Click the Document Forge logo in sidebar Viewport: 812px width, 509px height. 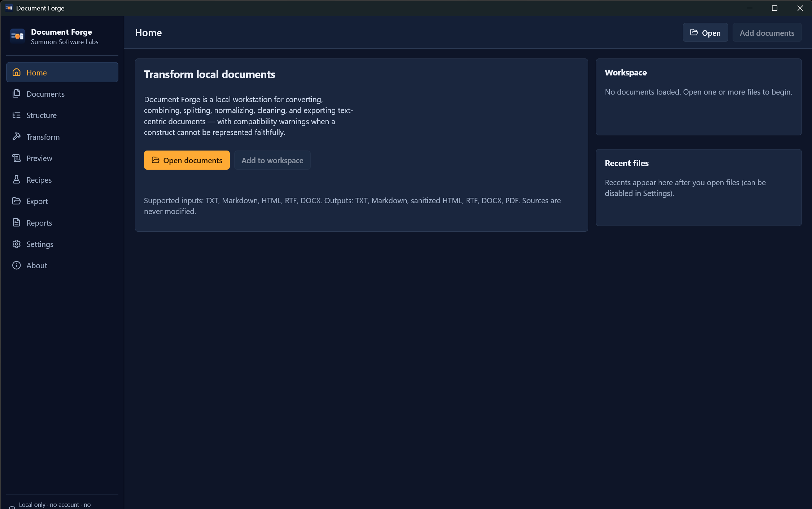(17, 36)
